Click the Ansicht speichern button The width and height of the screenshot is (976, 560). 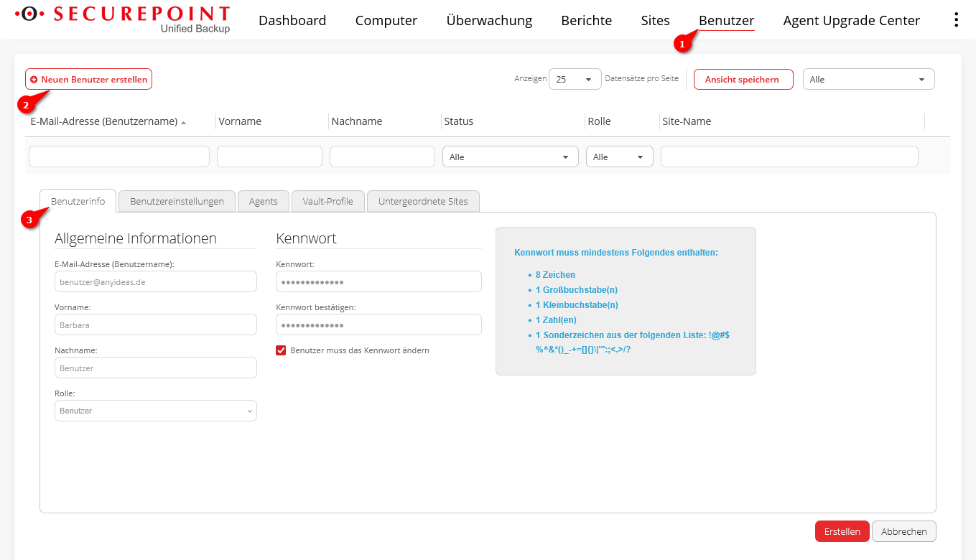[x=743, y=80]
